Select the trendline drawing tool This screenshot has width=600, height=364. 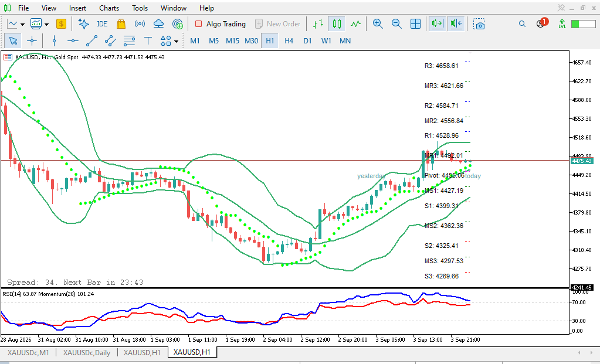pyautogui.click(x=91, y=40)
